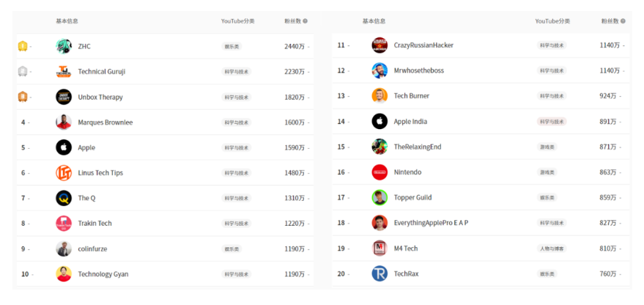Click M4 Tech's 人物与博客 category tag

(x=552, y=249)
